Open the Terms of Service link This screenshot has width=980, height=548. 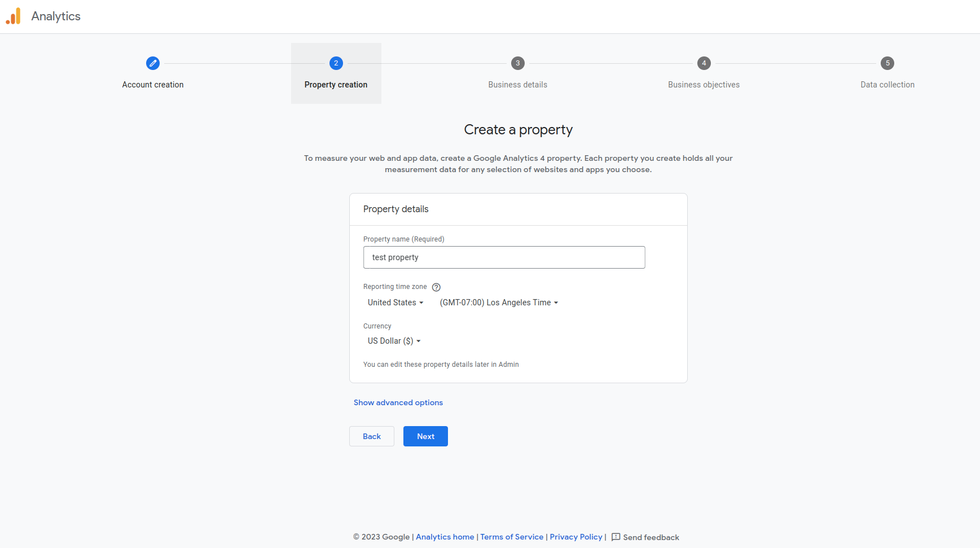point(512,537)
